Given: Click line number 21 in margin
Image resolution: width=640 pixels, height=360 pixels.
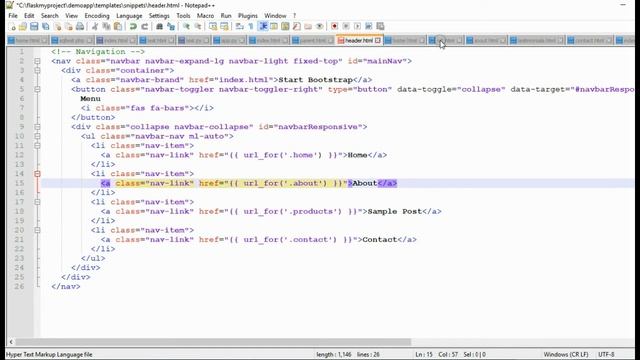Looking at the screenshot, I should (19, 240).
